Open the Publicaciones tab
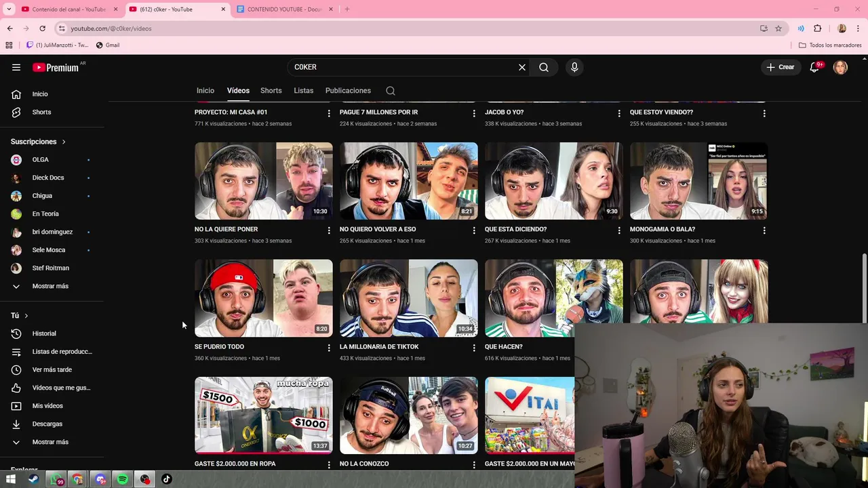This screenshot has height=488, width=868. 348,90
